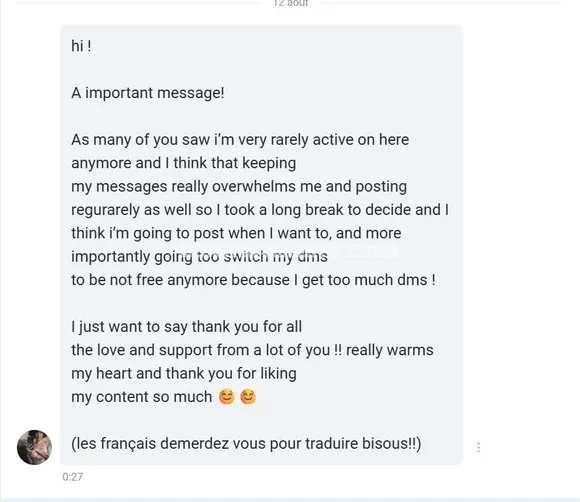Click the "my heart and thank you for liking" line
This screenshot has width=580, height=502.
(184, 373)
